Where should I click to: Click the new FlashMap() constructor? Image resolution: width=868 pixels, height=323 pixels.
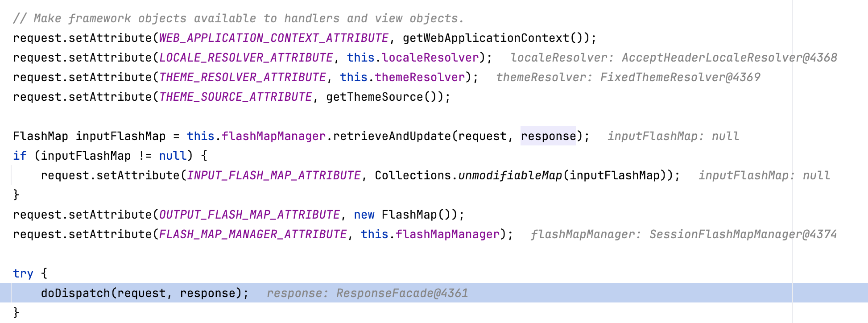(405, 215)
